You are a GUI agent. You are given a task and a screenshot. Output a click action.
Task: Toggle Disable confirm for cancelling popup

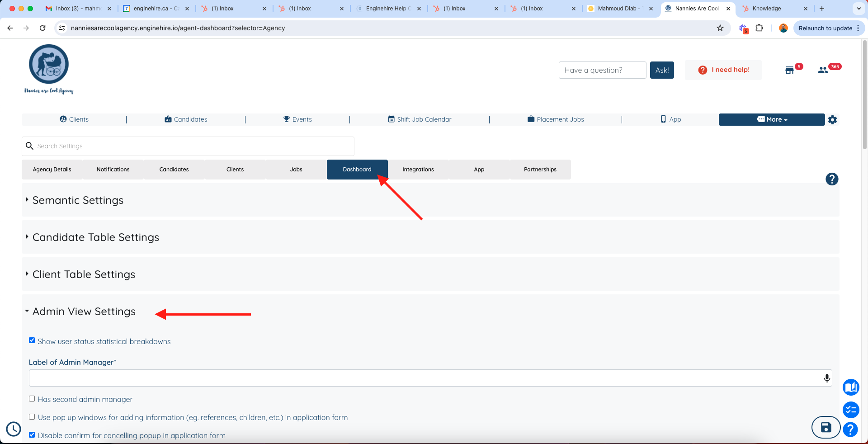32,435
